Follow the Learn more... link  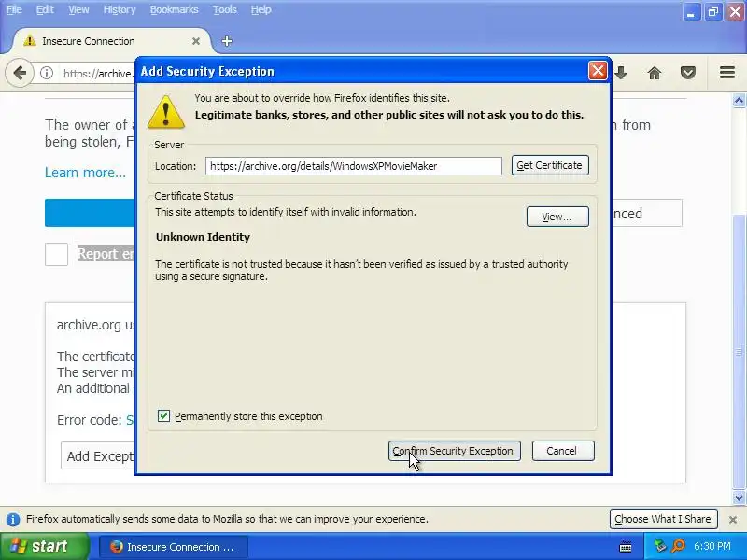[x=85, y=173]
